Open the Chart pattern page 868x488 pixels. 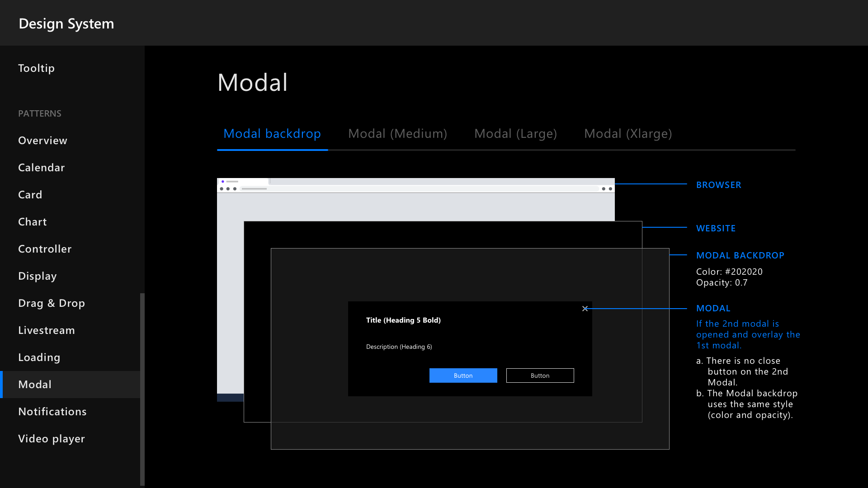click(32, 222)
